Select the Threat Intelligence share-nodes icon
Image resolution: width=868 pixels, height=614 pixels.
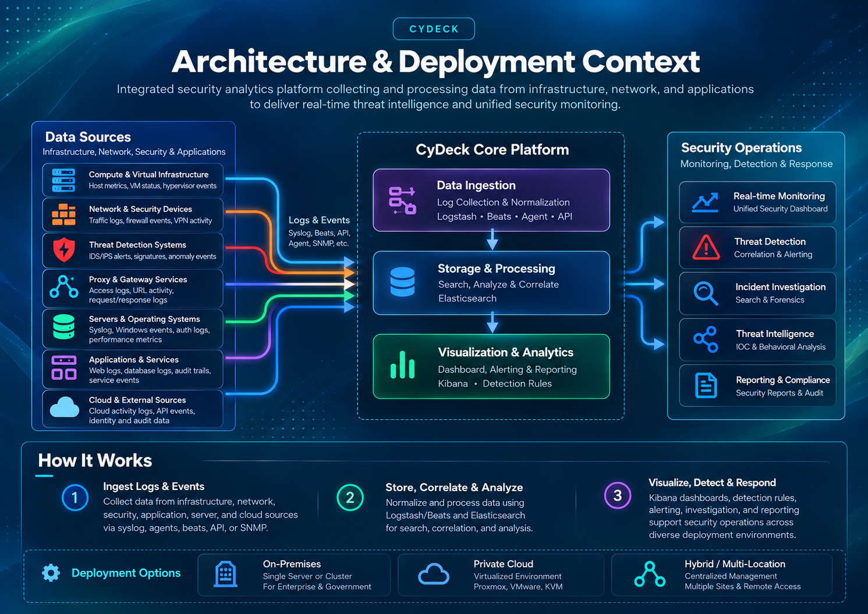pyautogui.click(x=706, y=339)
